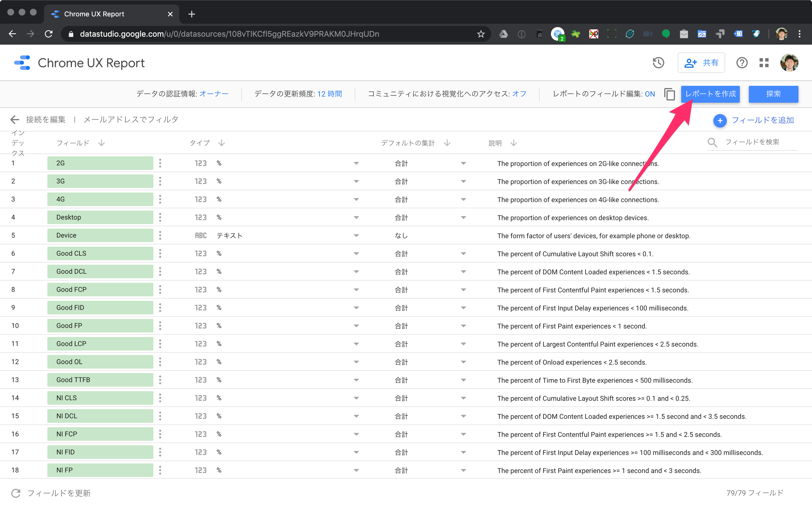Image resolution: width=812 pixels, height=508 pixels.
Task: Click the Data Studio logo icon
Action: point(22,63)
